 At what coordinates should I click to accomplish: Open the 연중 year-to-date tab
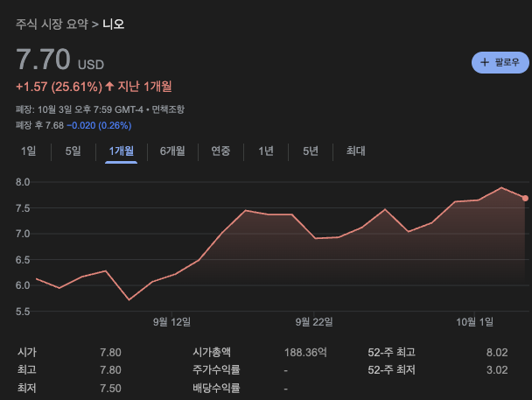220,151
